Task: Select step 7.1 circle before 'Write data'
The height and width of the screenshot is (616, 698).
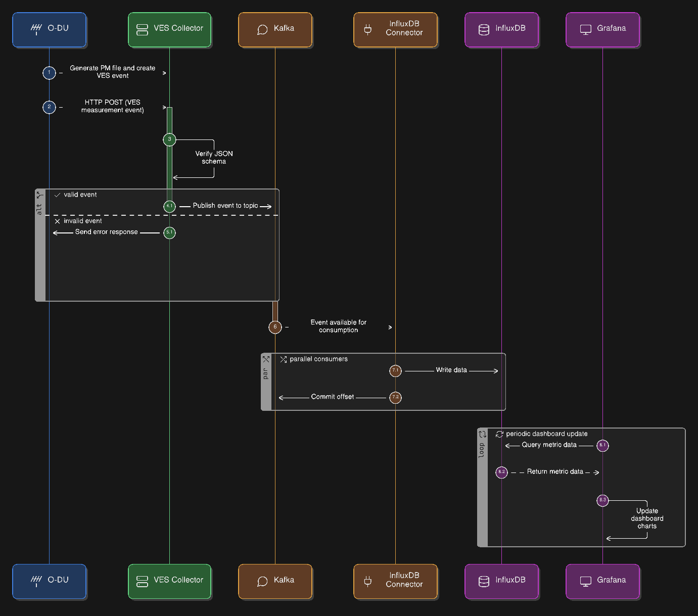Action: (x=395, y=371)
